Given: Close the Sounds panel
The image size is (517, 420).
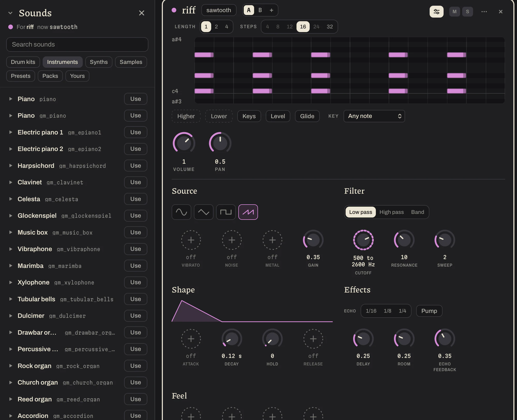Looking at the screenshot, I should (142, 13).
